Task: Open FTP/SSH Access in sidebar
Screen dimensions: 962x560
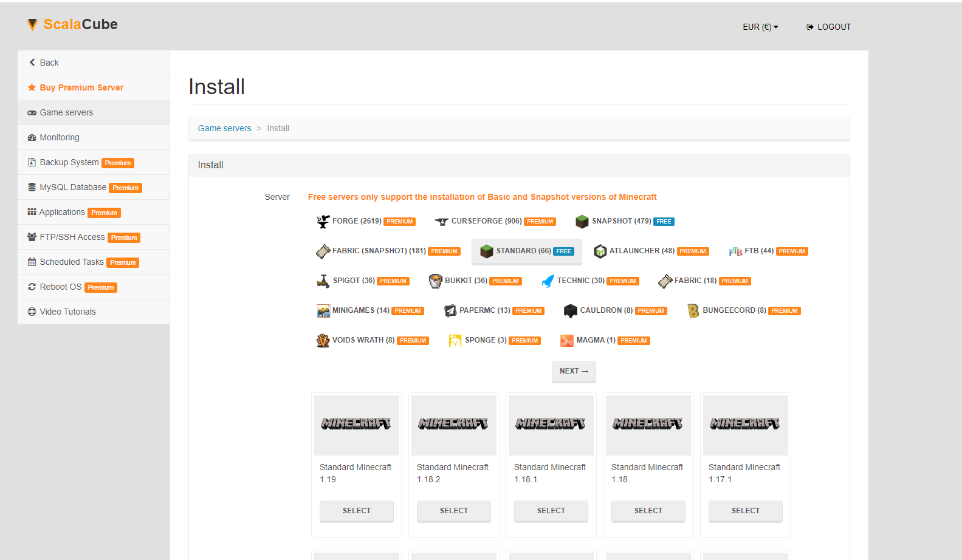Action: 94,237
